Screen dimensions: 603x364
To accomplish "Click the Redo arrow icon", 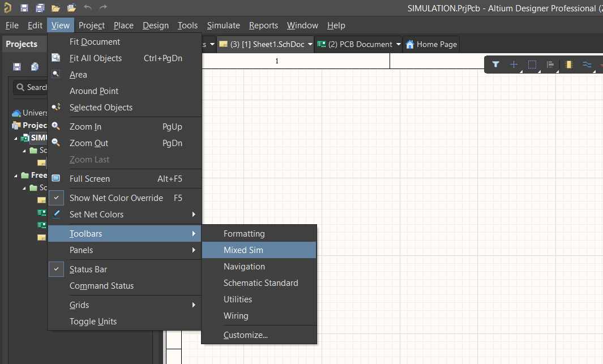I will (103, 7).
